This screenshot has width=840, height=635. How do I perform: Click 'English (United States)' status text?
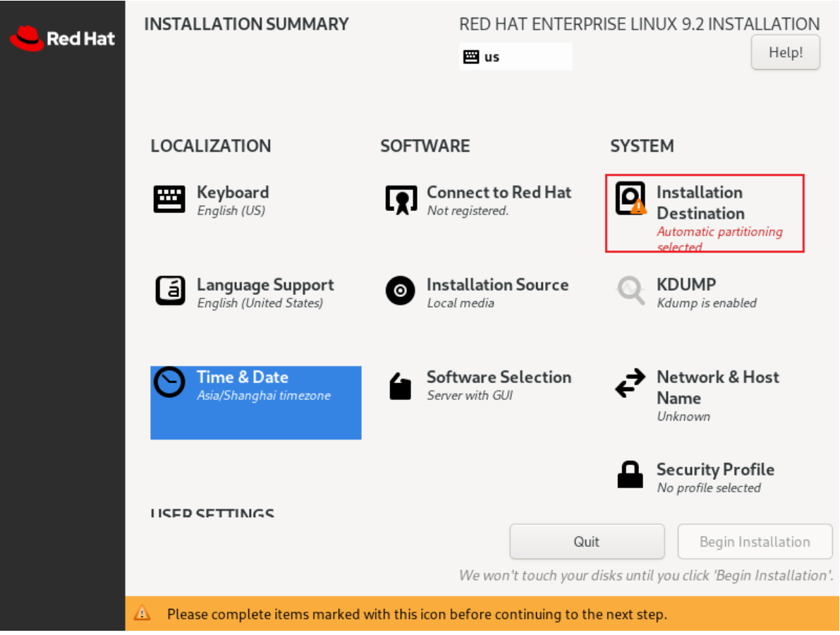coord(260,303)
